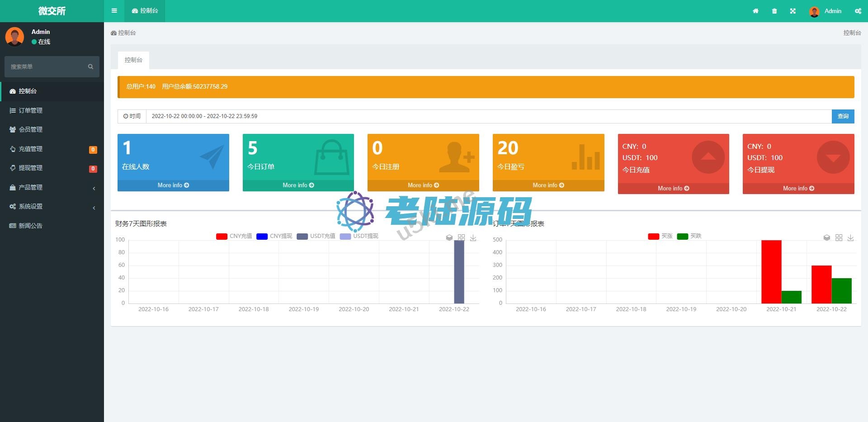868x422 pixels.
Task: Click the hamburger sidebar toggle icon
Action: pyautogui.click(x=114, y=11)
